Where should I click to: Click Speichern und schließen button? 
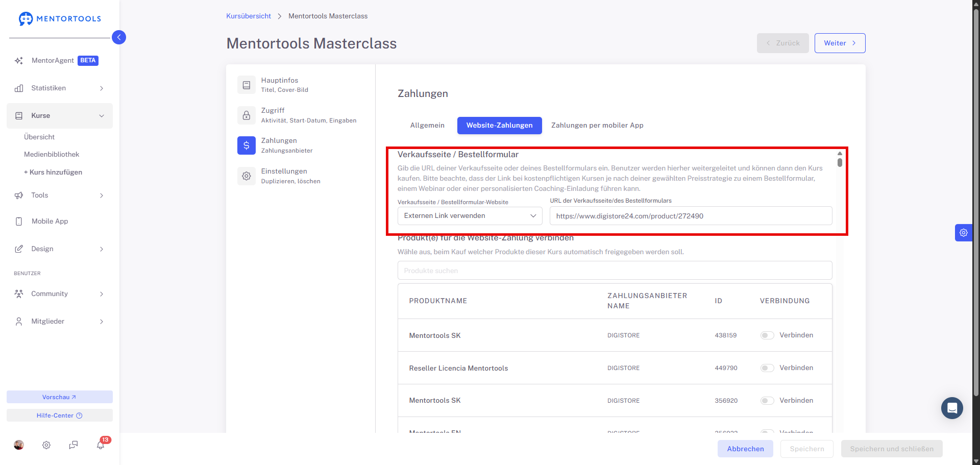point(892,449)
